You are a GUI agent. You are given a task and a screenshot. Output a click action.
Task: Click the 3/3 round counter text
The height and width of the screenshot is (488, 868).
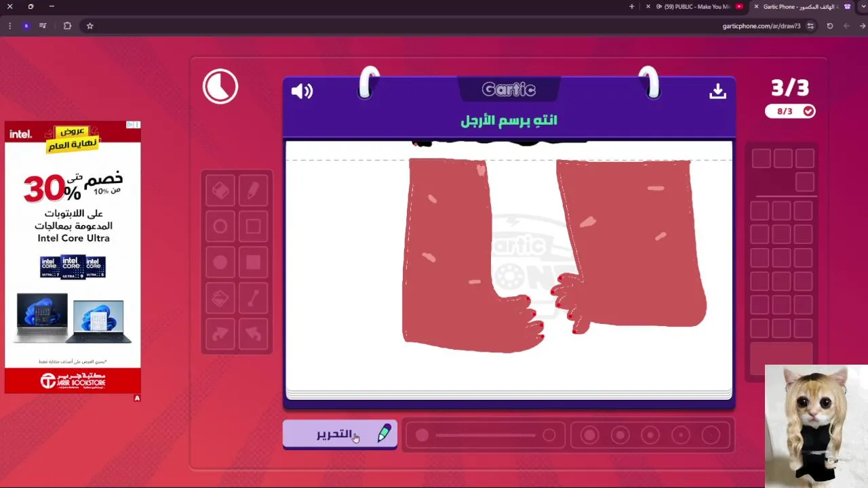tap(790, 87)
